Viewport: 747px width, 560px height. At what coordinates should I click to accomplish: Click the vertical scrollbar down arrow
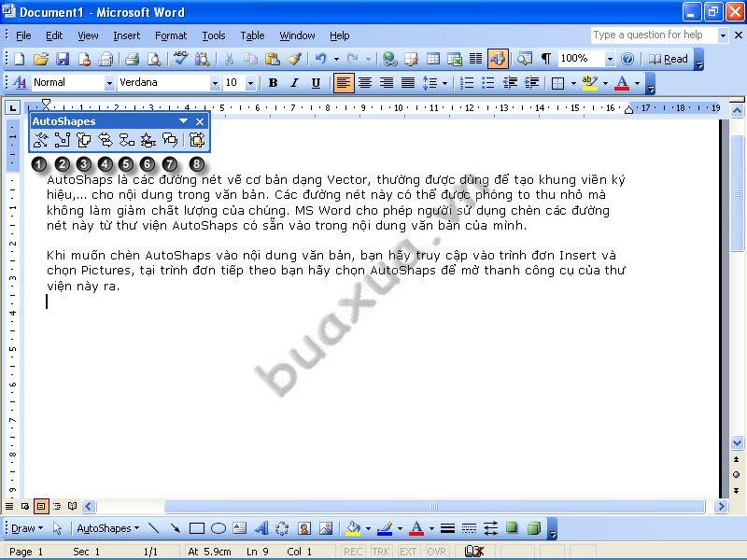pos(737,442)
